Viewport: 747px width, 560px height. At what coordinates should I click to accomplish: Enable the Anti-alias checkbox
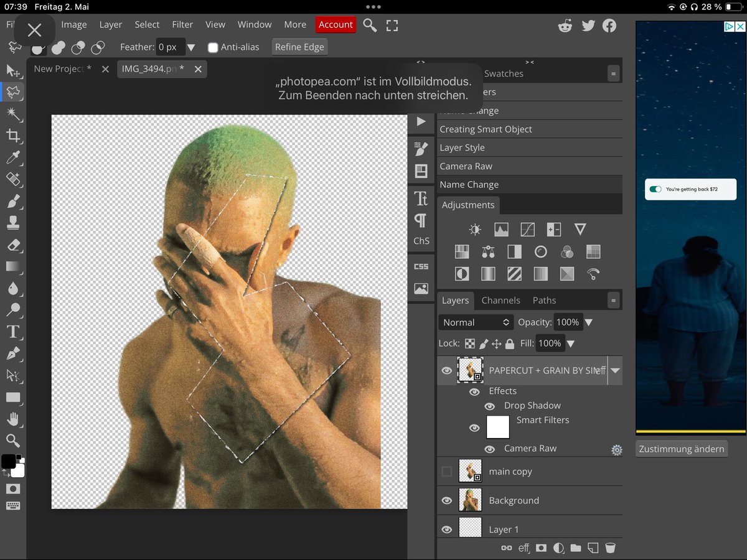[214, 47]
